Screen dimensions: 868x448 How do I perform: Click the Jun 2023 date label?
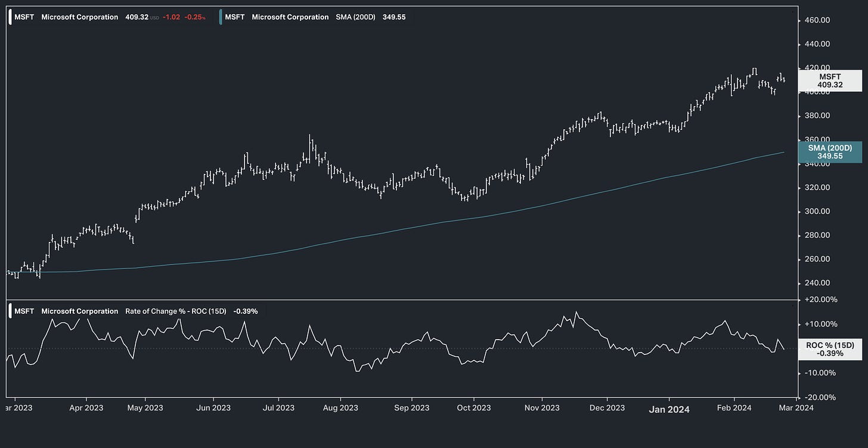click(x=213, y=408)
